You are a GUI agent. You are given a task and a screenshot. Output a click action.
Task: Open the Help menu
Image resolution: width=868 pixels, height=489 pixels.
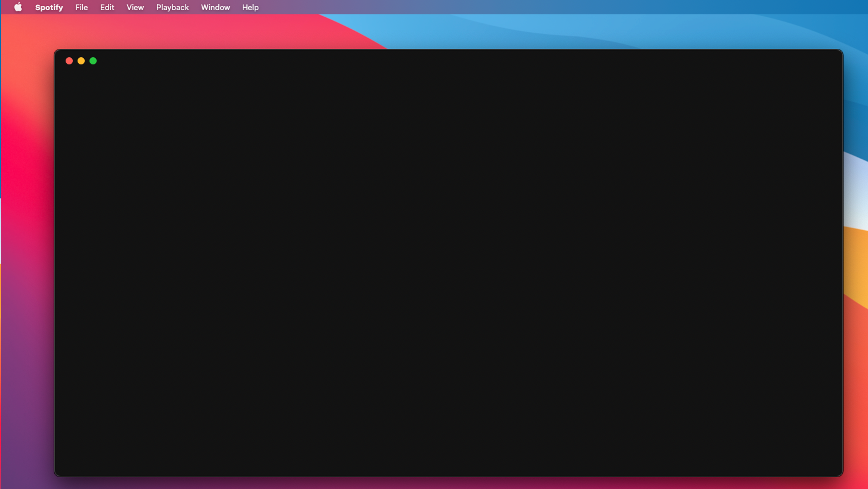[x=251, y=7]
